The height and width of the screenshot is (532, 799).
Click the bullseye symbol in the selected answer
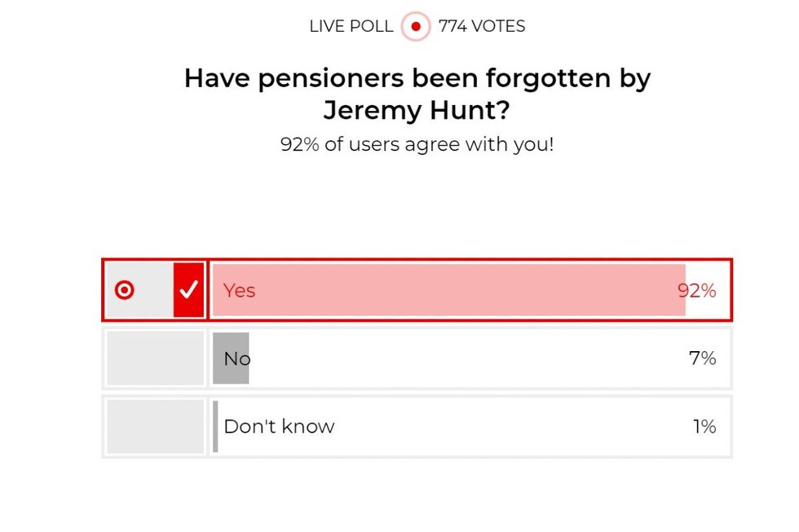[125, 289]
